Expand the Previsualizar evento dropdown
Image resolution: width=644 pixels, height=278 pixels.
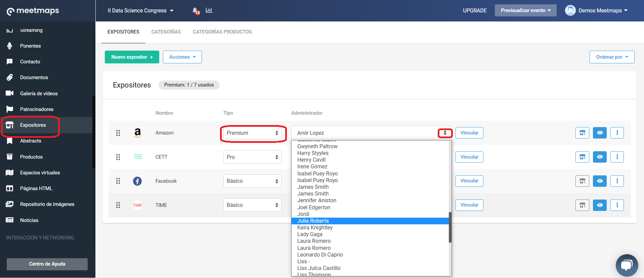(x=525, y=10)
